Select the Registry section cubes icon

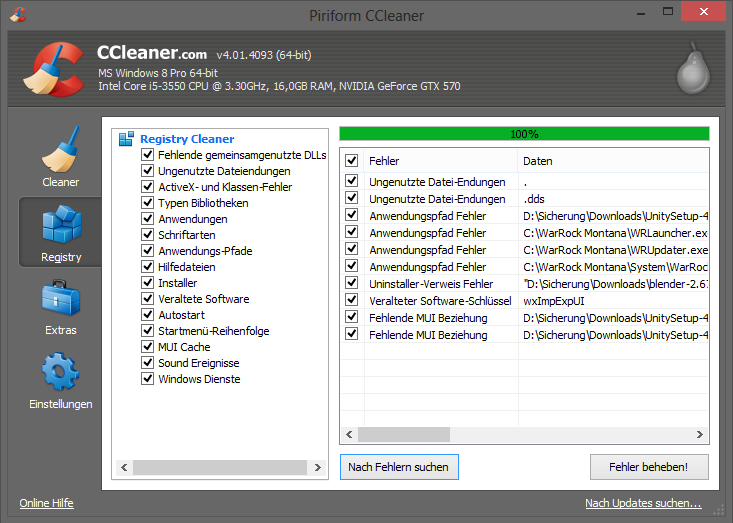(61, 225)
